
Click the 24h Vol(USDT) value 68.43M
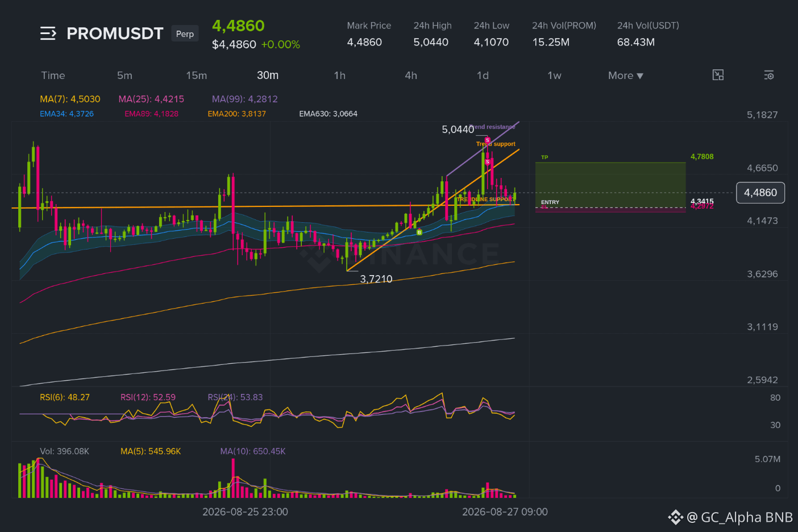point(636,42)
